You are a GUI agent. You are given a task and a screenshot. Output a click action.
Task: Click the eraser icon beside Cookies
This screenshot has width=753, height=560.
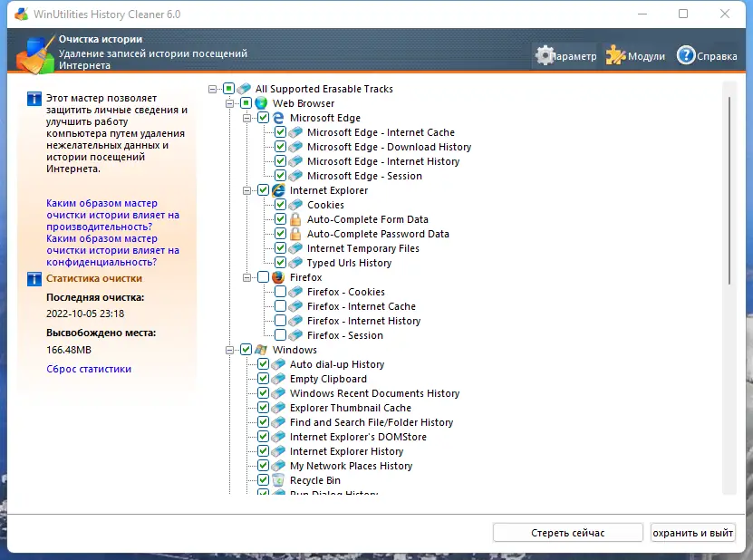coord(295,205)
